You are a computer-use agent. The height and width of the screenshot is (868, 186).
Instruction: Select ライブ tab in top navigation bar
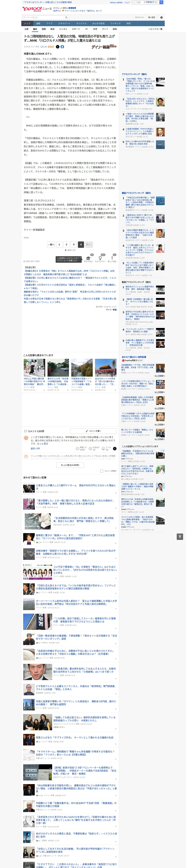[49, 24]
